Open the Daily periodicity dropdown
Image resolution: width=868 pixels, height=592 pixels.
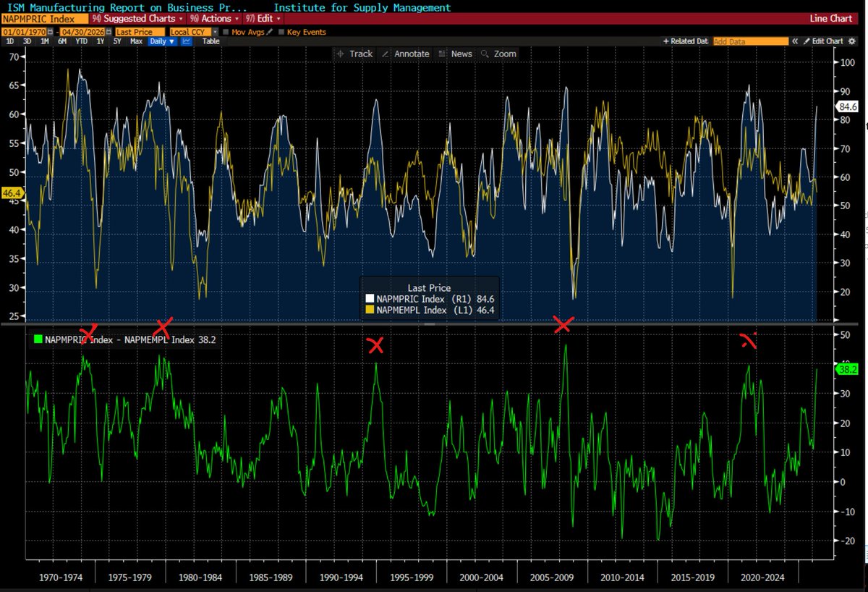pos(162,41)
